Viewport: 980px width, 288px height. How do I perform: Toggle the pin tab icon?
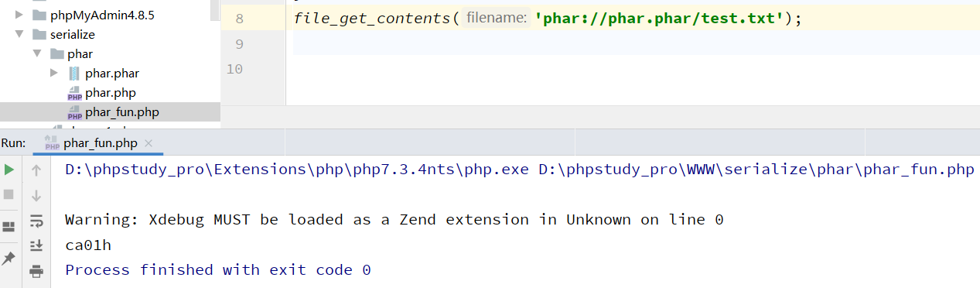(9, 258)
